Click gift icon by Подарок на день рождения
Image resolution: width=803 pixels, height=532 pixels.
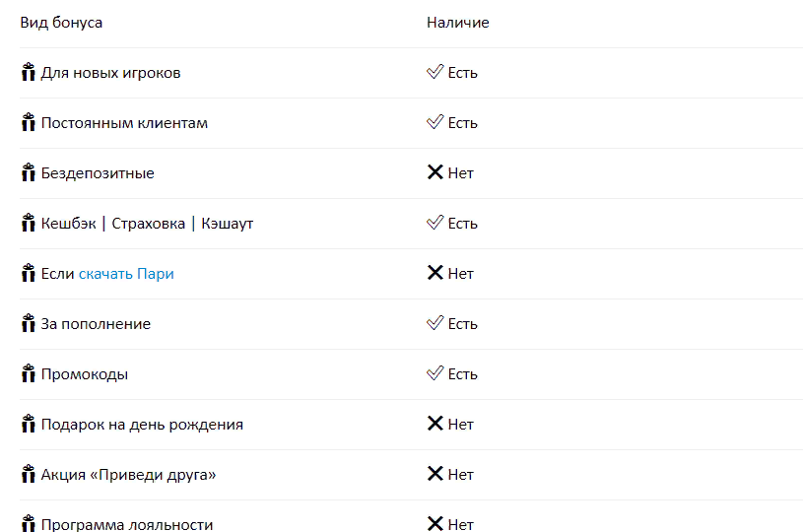[x=29, y=423]
